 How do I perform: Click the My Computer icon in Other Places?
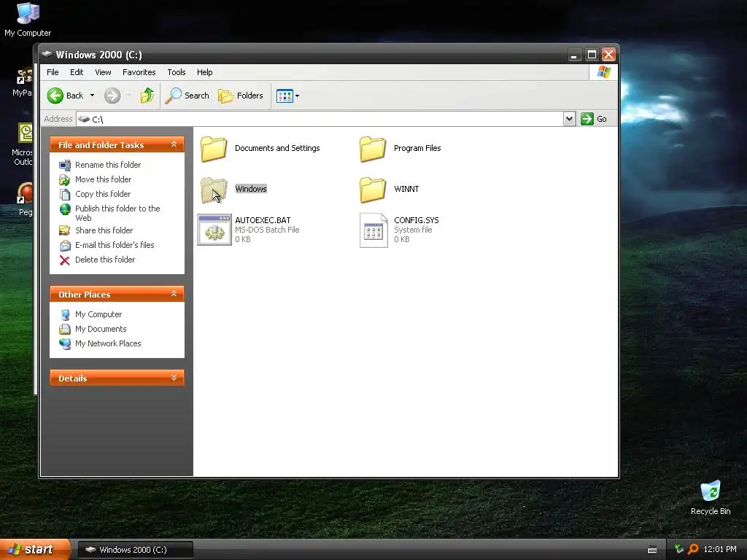65,315
